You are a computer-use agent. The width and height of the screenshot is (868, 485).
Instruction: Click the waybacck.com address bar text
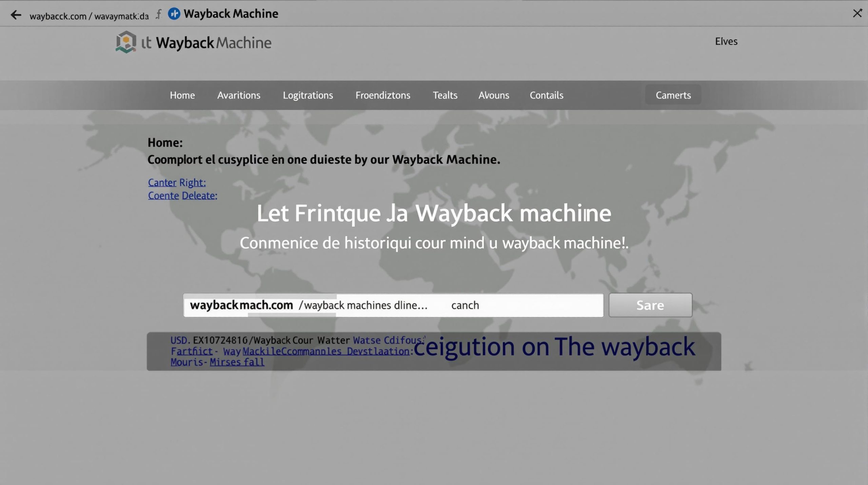point(89,16)
